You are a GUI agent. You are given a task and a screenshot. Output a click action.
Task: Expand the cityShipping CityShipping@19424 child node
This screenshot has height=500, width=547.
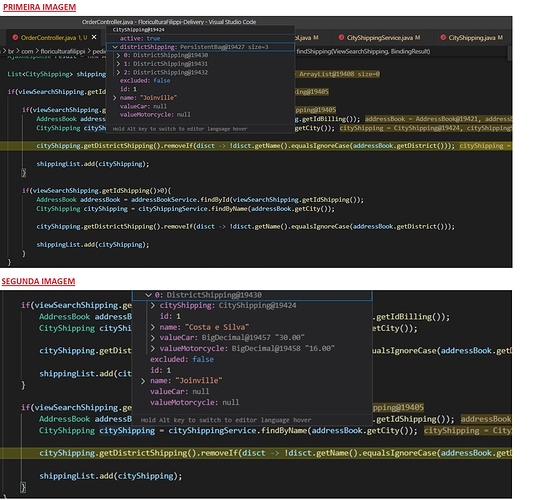tap(153, 306)
